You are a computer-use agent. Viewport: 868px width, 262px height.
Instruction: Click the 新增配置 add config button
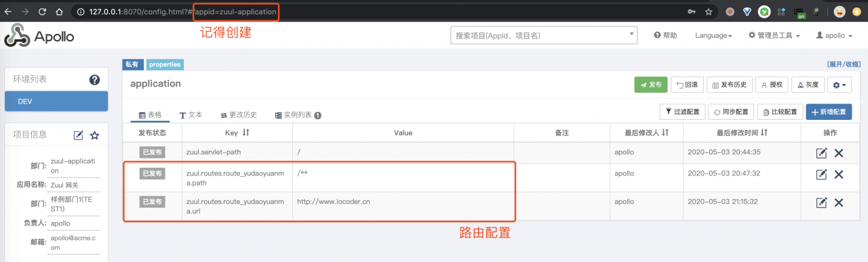829,112
